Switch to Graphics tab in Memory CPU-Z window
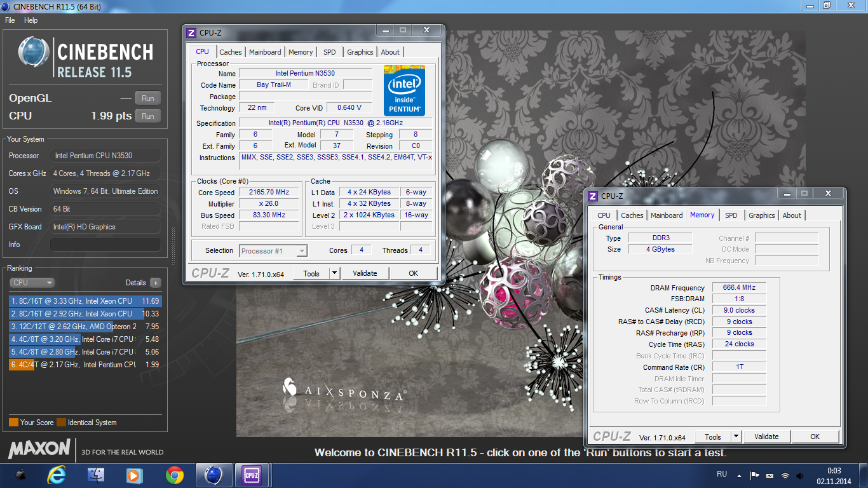 point(762,215)
